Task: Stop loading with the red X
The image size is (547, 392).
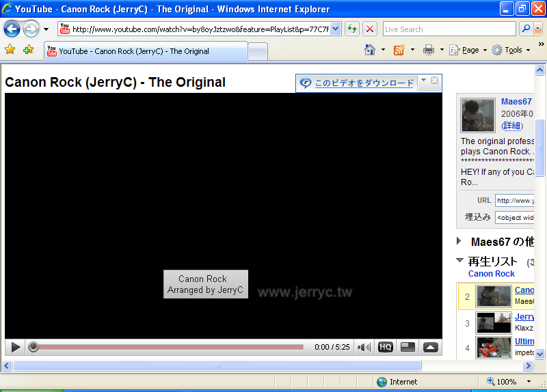Action: pyautogui.click(x=370, y=29)
